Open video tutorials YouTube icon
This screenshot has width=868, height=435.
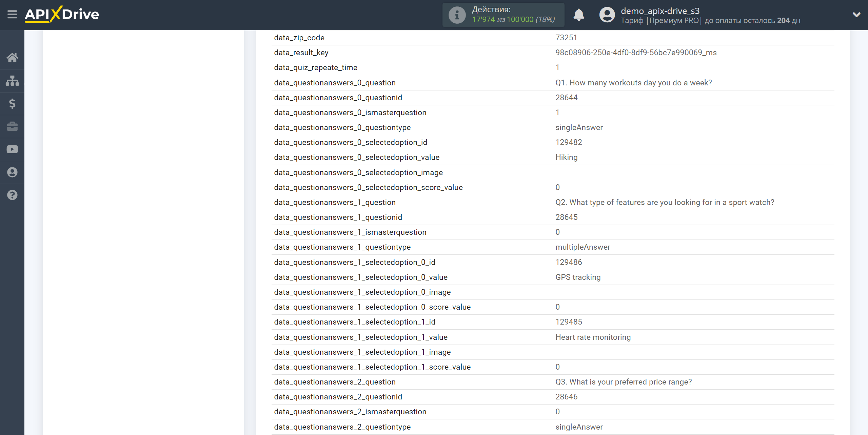coord(12,149)
